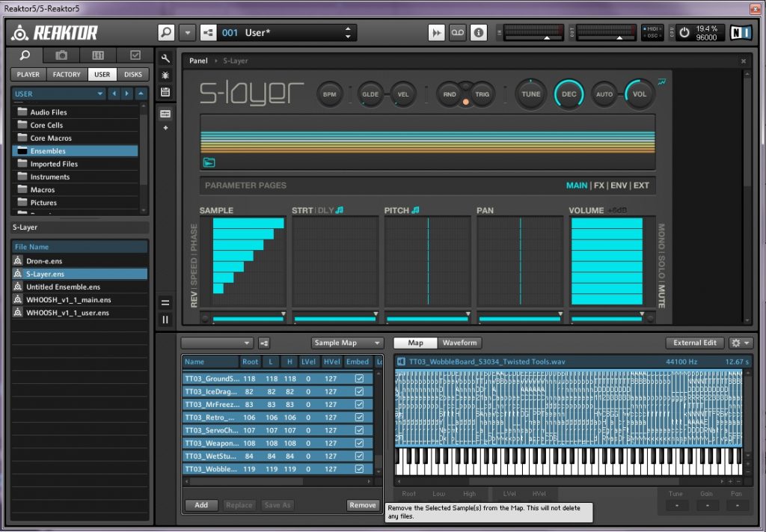Toggle Embed checkbox for TT03_IceDrag sample
The image size is (766, 532).
click(x=359, y=391)
